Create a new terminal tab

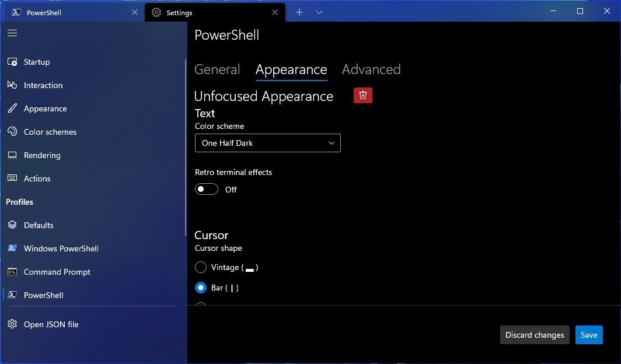[x=299, y=12]
